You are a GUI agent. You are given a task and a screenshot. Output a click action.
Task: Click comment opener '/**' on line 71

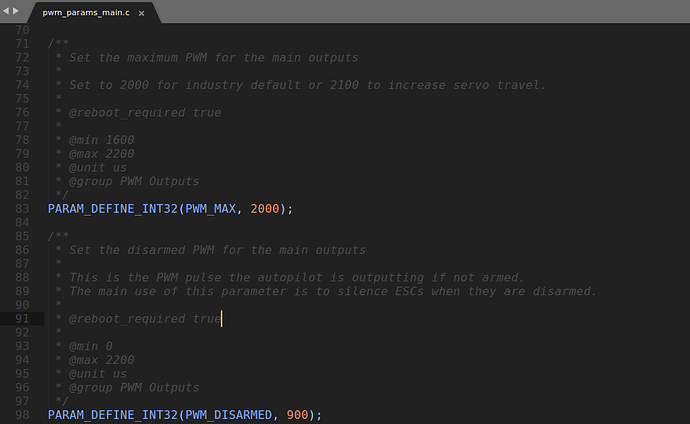pos(58,44)
